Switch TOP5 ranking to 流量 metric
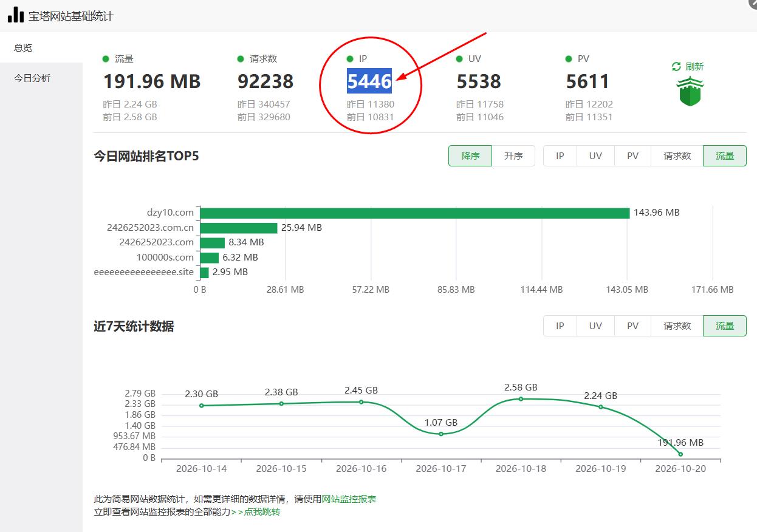Screen dimensions: 757x532 coord(725,155)
